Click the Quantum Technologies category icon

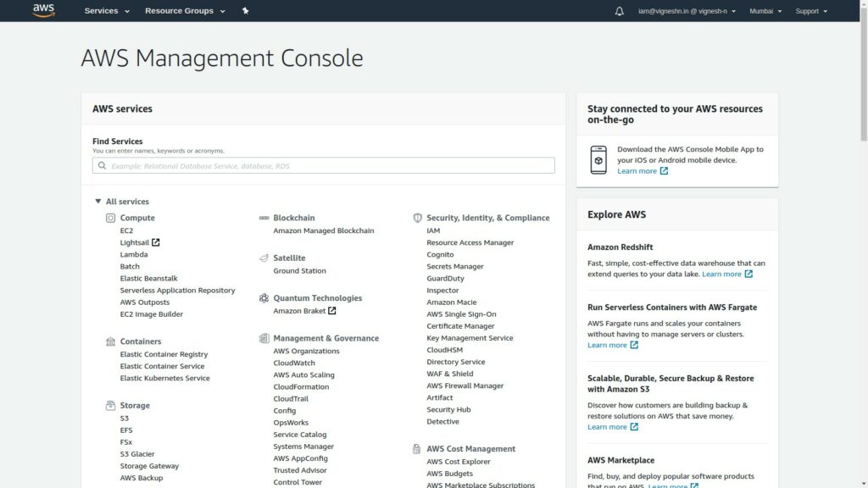[264, 298]
